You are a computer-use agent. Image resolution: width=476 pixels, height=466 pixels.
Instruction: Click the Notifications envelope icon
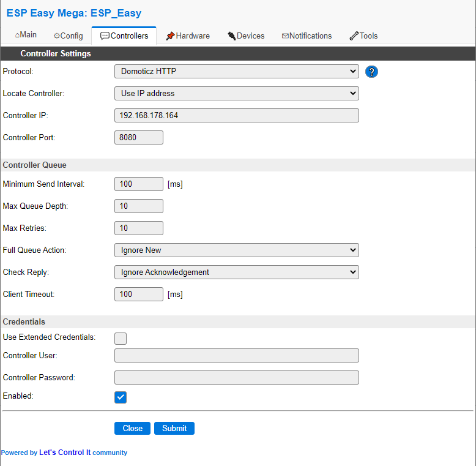point(285,36)
